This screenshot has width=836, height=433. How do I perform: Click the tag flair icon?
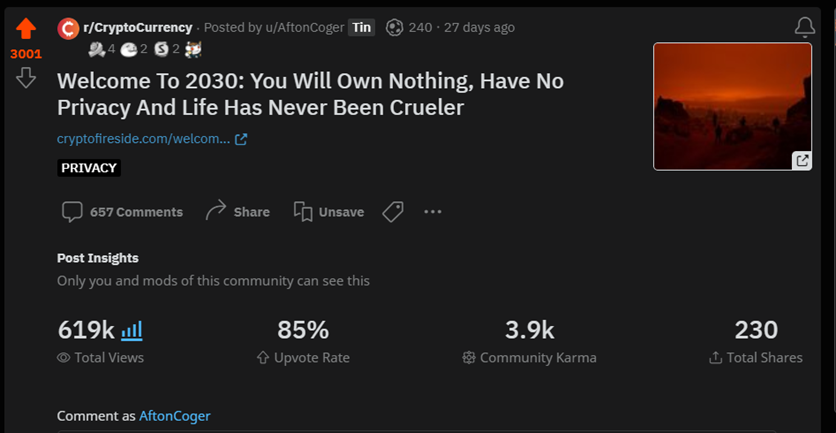pyautogui.click(x=393, y=212)
